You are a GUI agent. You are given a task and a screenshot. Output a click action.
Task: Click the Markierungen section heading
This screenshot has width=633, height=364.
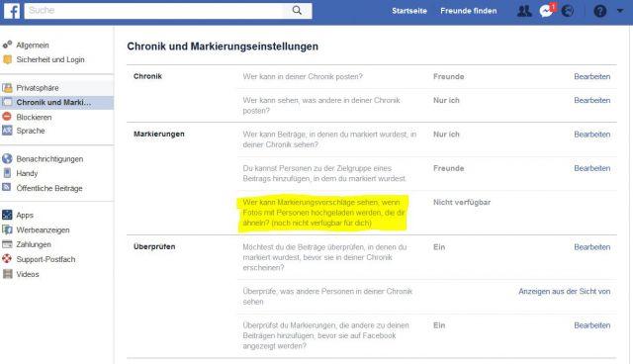(x=158, y=134)
